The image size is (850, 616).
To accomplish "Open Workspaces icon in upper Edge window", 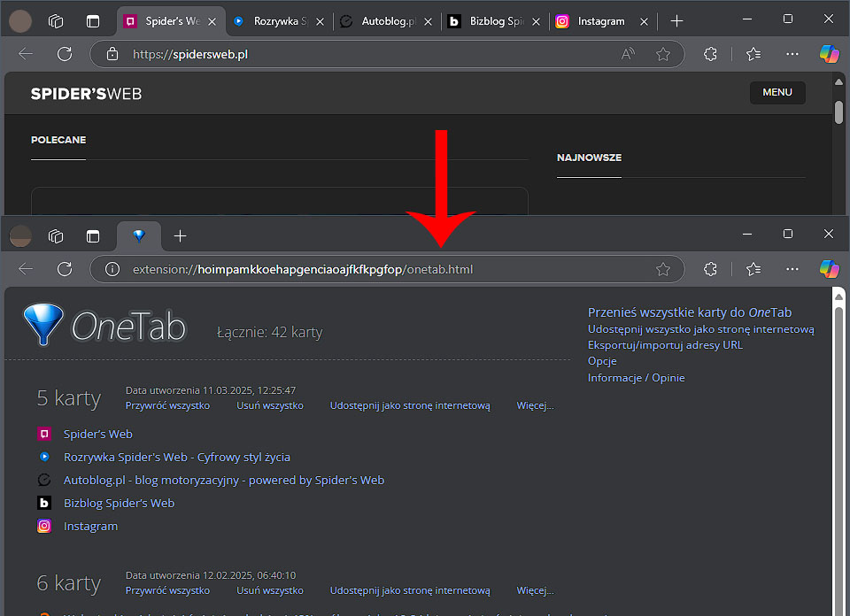I will coord(56,21).
